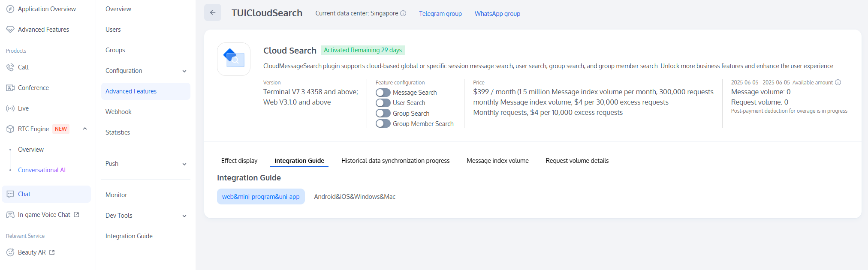This screenshot has height=270, width=868.
Task: Enable the Message Search toggle
Action: [x=383, y=93]
